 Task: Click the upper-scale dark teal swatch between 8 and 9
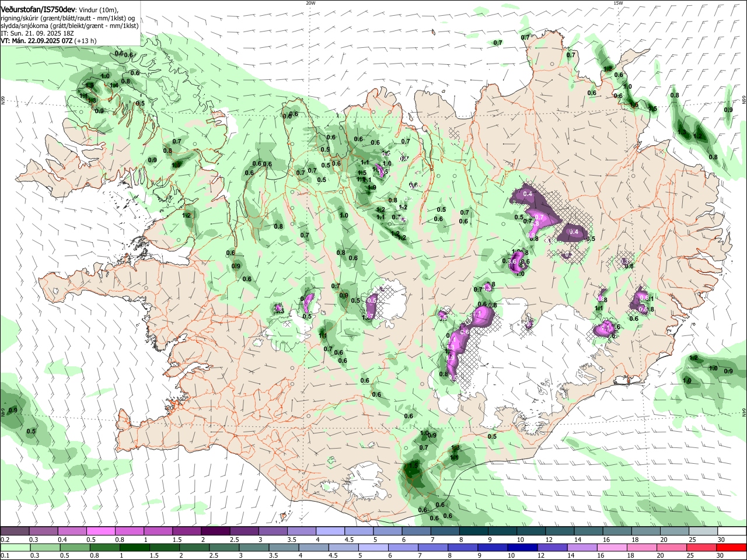click(473, 531)
